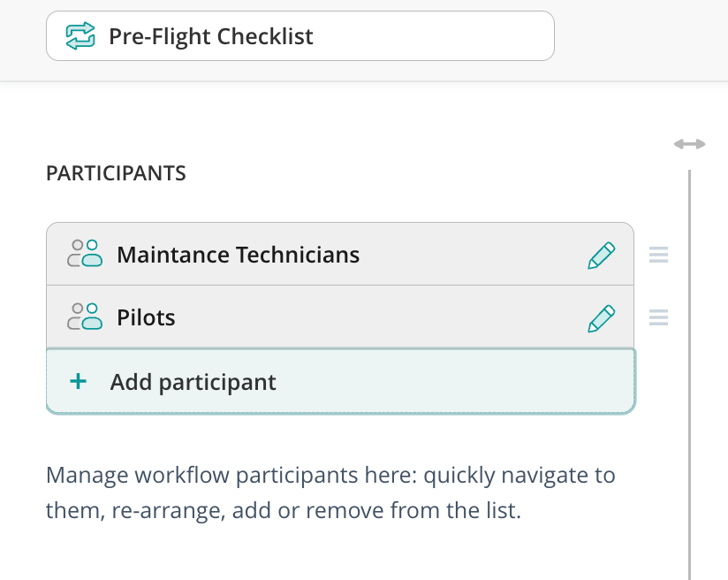Click the 'Manage workflow participants here' help text

pyautogui.click(x=330, y=476)
